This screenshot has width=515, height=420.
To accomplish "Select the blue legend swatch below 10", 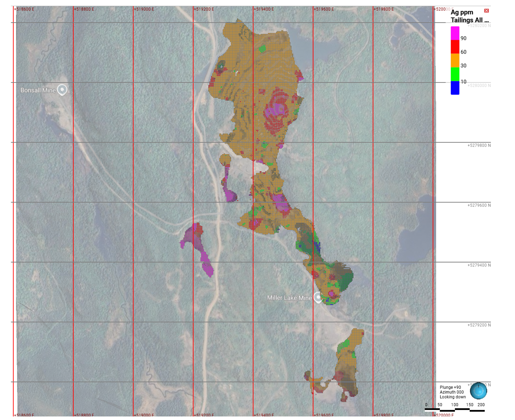I will tap(455, 88).
